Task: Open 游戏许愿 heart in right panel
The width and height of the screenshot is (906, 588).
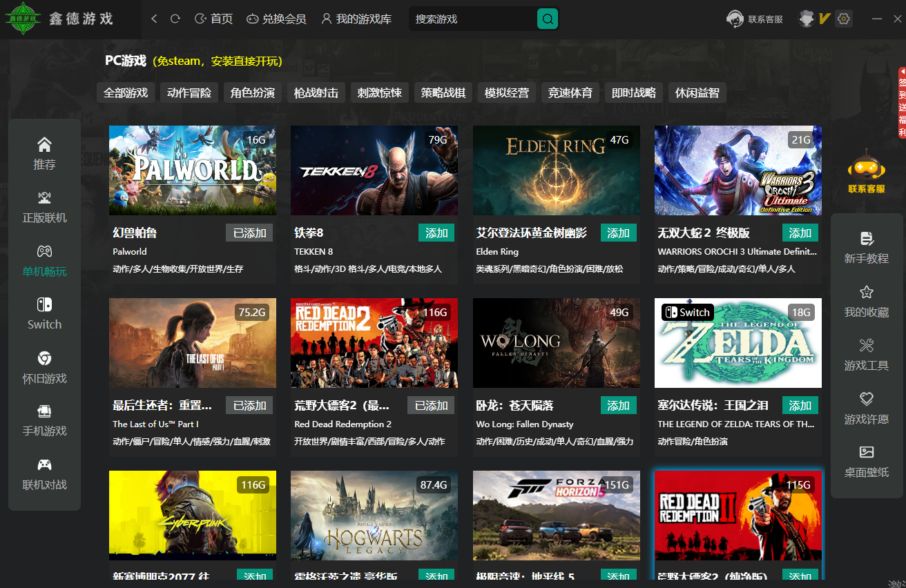Action: [x=867, y=409]
